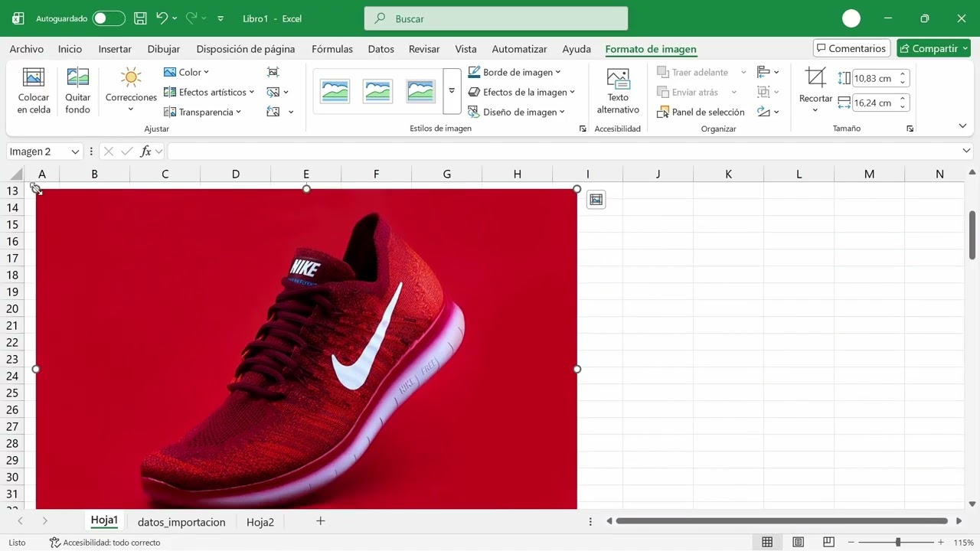Switch to Page Layout view
This screenshot has height=551, width=980.
(798, 543)
